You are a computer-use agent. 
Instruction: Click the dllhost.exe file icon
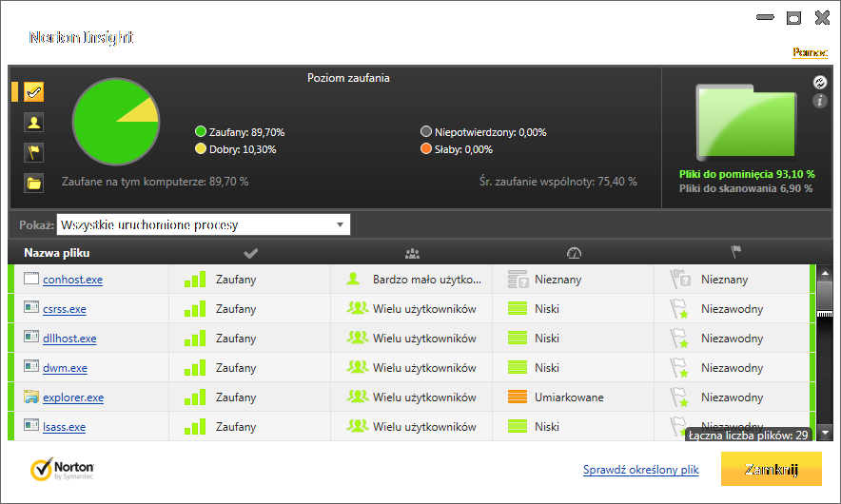coord(31,337)
